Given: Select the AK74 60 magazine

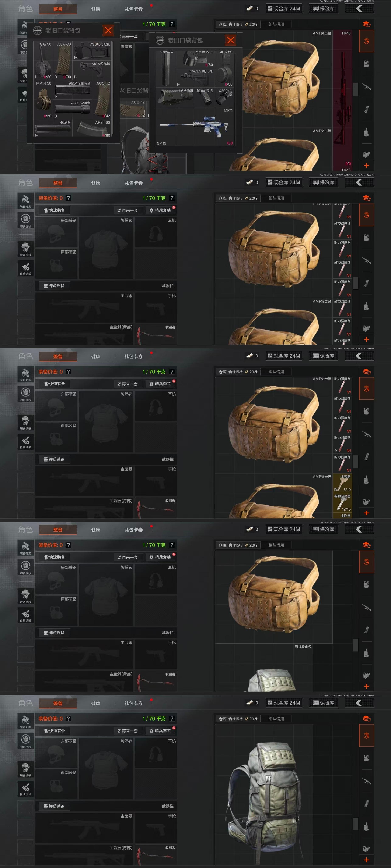Looking at the screenshot, I should 92,128.
